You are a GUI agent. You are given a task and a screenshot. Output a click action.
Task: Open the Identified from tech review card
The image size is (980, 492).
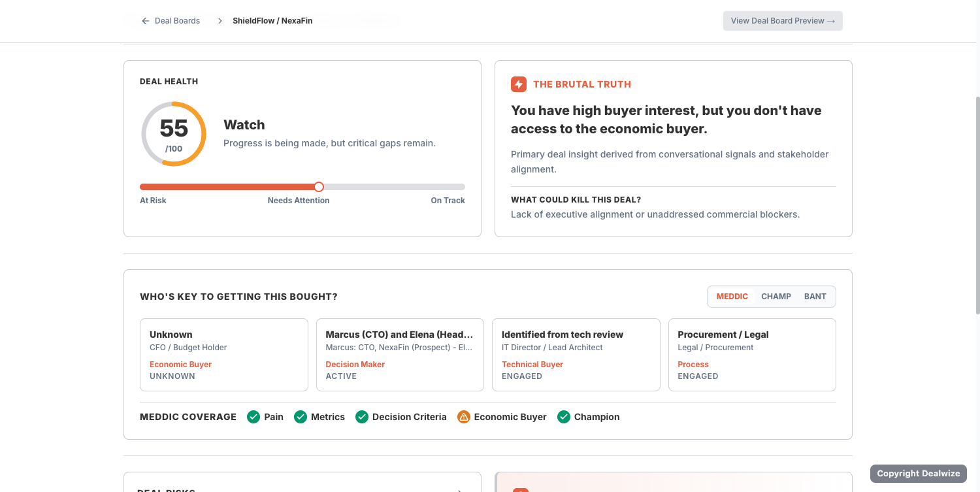tap(576, 355)
